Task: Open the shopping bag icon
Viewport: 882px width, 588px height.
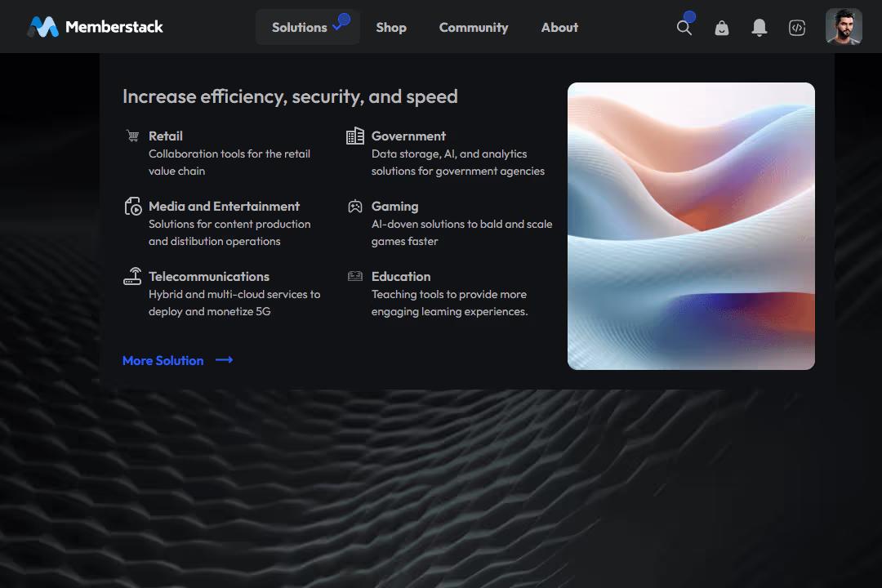Action: [722, 28]
